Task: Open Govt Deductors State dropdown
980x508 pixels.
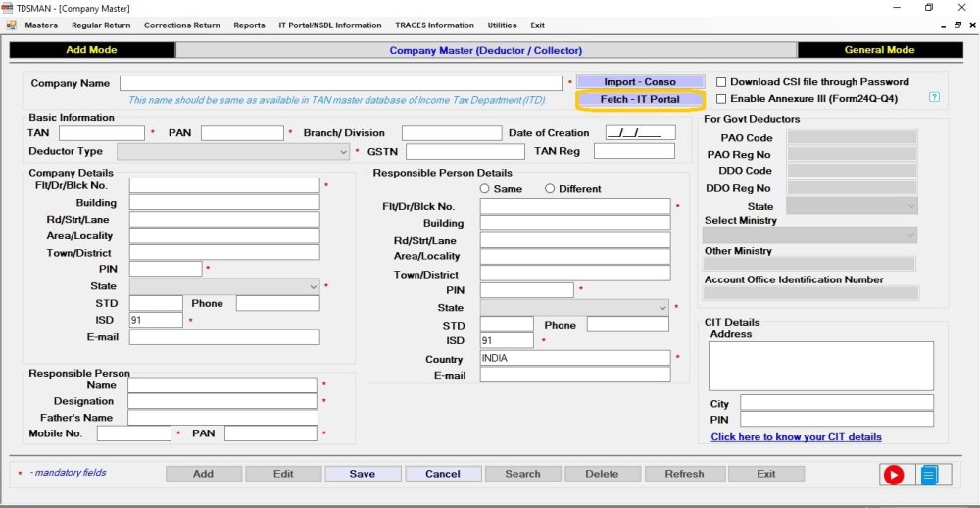Action: (x=852, y=205)
